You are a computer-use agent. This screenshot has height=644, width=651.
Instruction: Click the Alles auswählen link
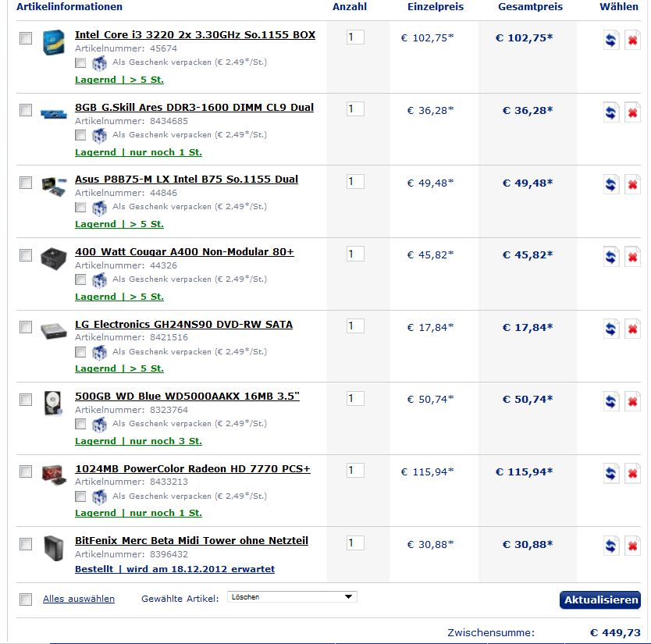click(x=79, y=599)
